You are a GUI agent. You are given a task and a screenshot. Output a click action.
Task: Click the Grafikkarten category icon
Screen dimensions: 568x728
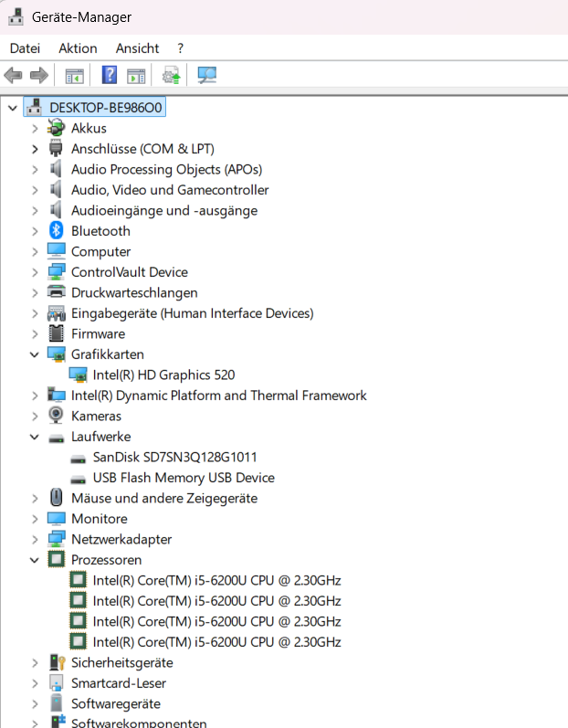tap(56, 354)
